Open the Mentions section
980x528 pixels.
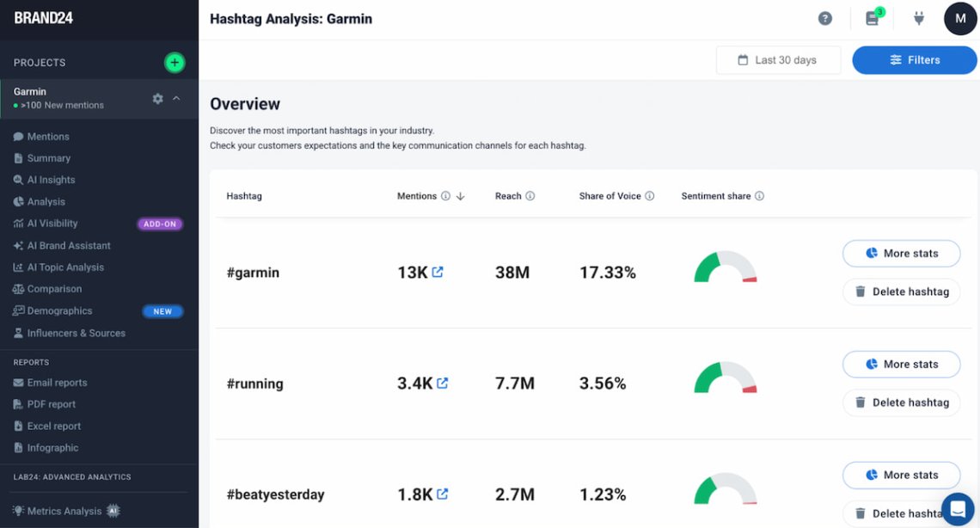[46, 136]
